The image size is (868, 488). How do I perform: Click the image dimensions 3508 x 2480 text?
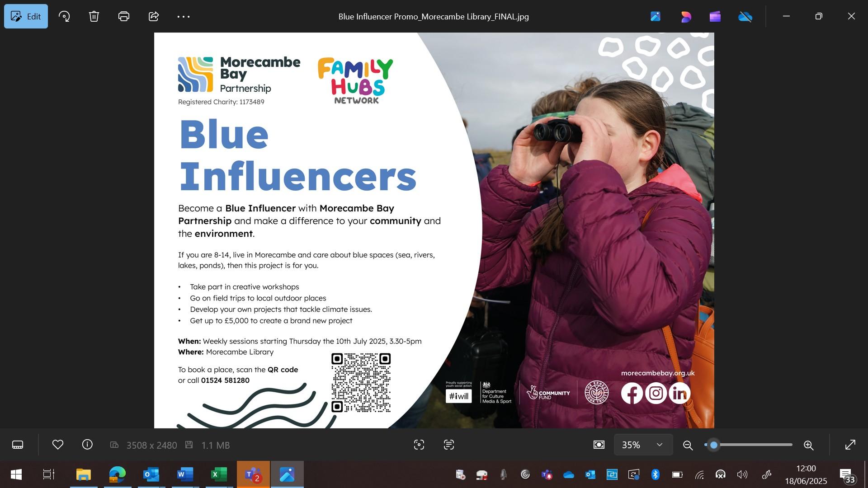coord(151,445)
